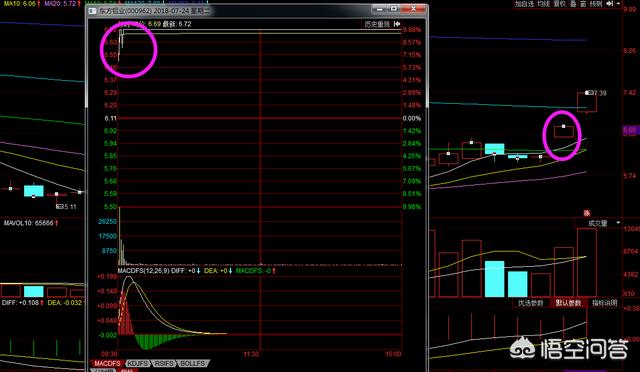Viewport: 640px width, 372px height.
Task: Click the small red marker icon above 成交量
Action: coord(587,213)
